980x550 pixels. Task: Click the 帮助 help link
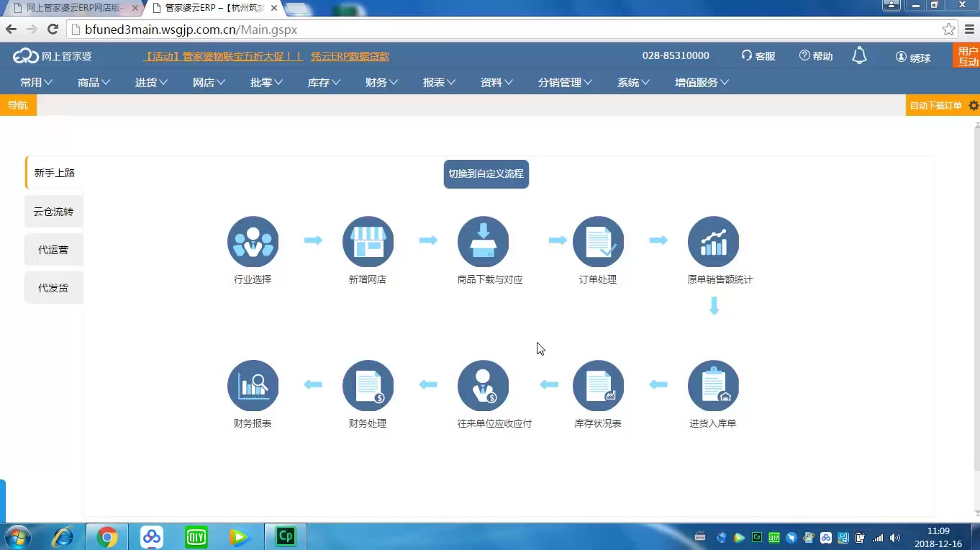[x=816, y=56]
